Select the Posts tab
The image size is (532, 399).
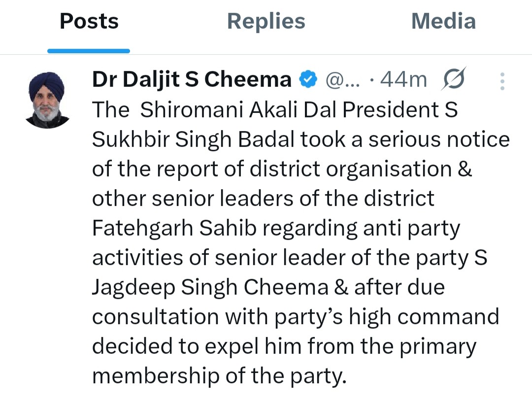pos(89,22)
